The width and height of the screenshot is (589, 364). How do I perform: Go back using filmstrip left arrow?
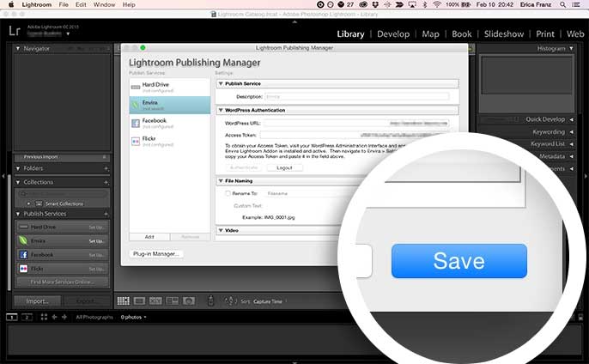pos(54,317)
